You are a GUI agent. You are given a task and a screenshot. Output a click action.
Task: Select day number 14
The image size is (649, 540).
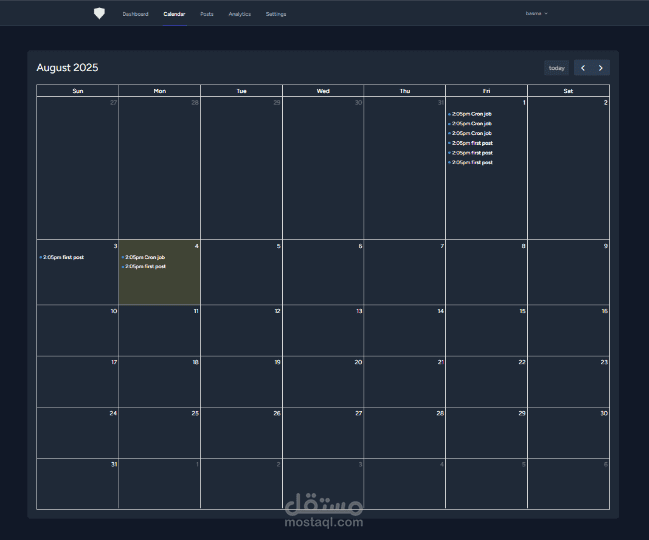coord(441,311)
